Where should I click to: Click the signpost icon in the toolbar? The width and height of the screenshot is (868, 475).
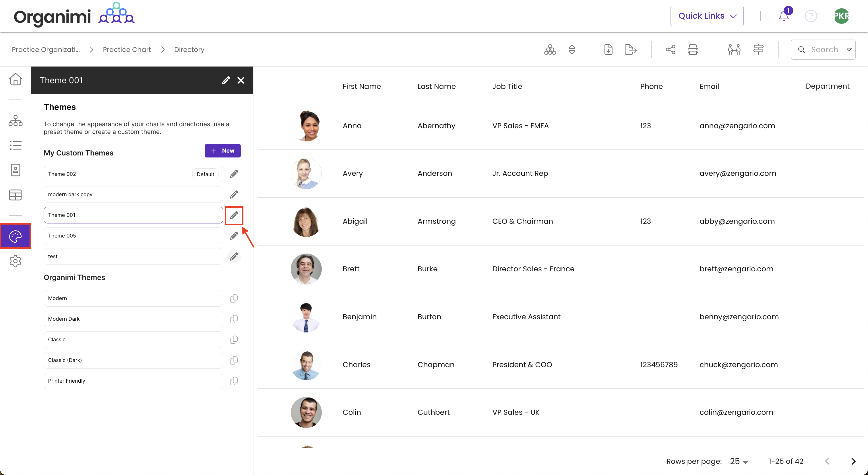[x=758, y=50]
